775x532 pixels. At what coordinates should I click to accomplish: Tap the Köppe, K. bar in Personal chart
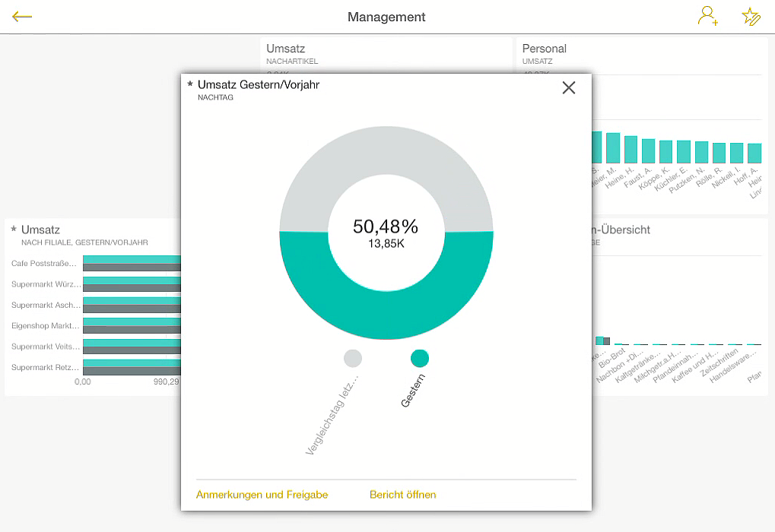tap(648, 150)
